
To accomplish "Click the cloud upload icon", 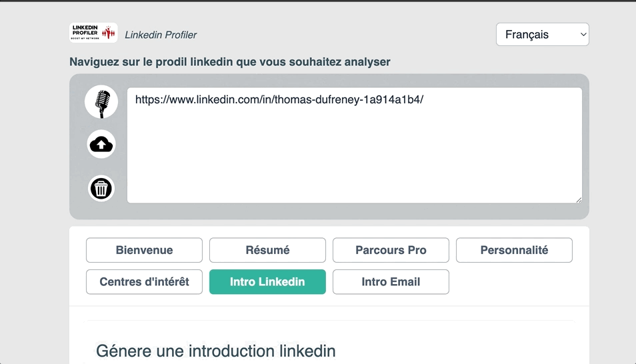I will point(101,144).
